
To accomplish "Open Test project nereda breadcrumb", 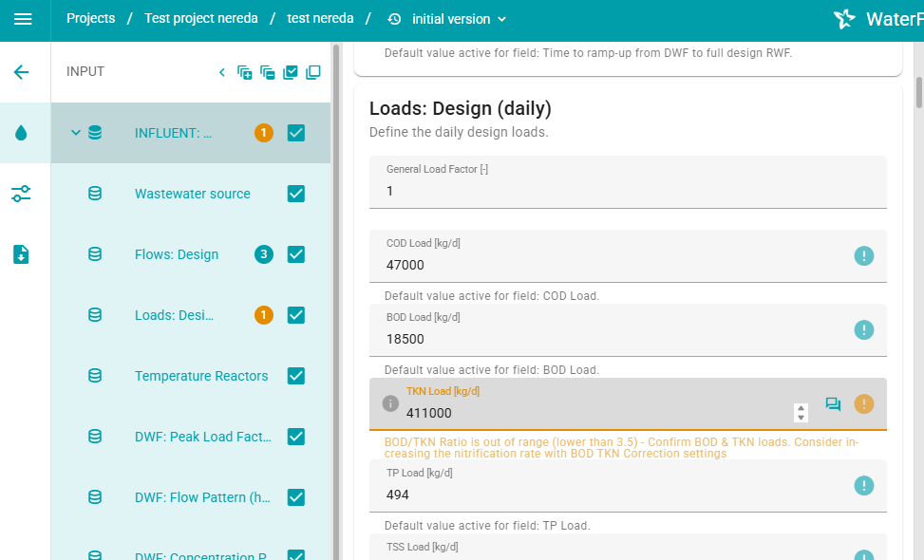I will (201, 19).
